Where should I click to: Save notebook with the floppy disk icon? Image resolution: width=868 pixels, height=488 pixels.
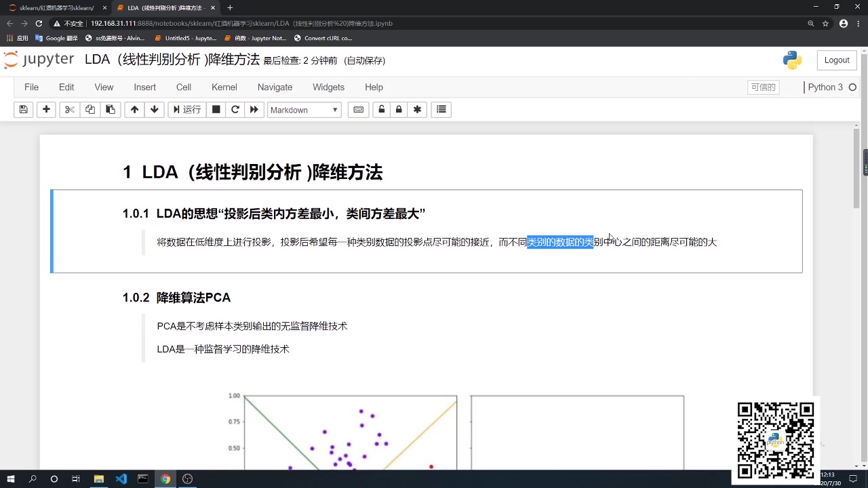(x=23, y=110)
